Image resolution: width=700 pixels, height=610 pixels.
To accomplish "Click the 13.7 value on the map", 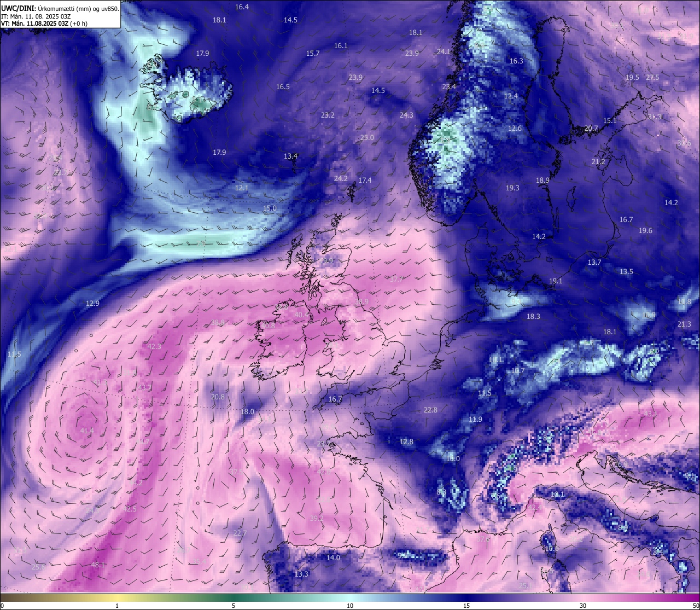I will 594,262.
